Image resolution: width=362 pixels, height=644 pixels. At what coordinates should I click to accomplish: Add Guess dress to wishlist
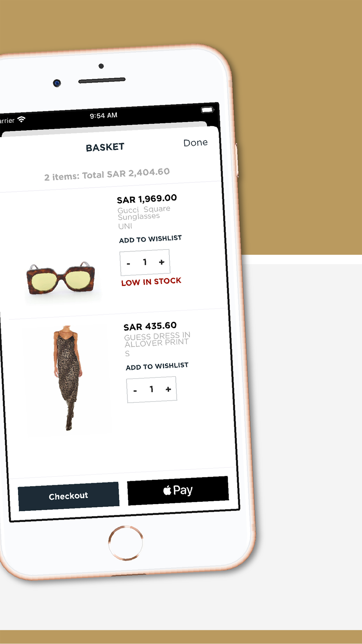[x=157, y=366]
